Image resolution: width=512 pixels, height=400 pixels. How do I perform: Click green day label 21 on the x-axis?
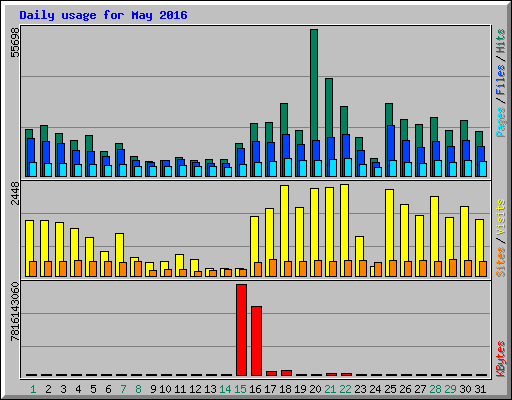click(x=330, y=389)
